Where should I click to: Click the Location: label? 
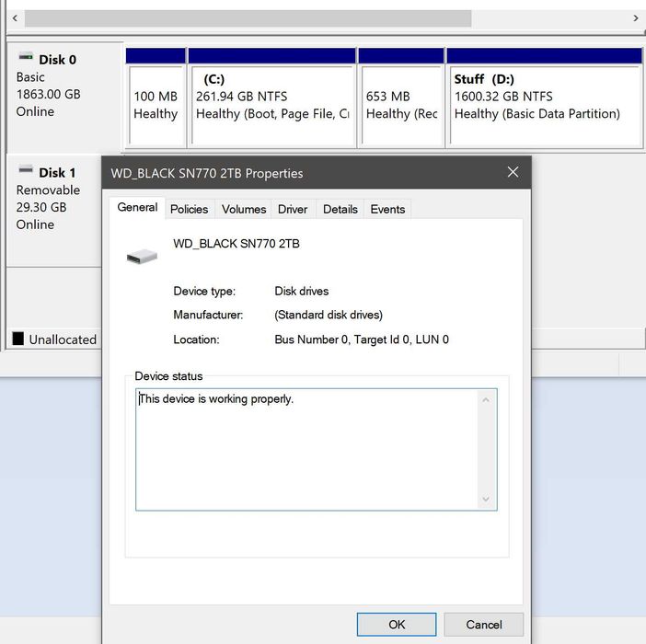coord(196,339)
